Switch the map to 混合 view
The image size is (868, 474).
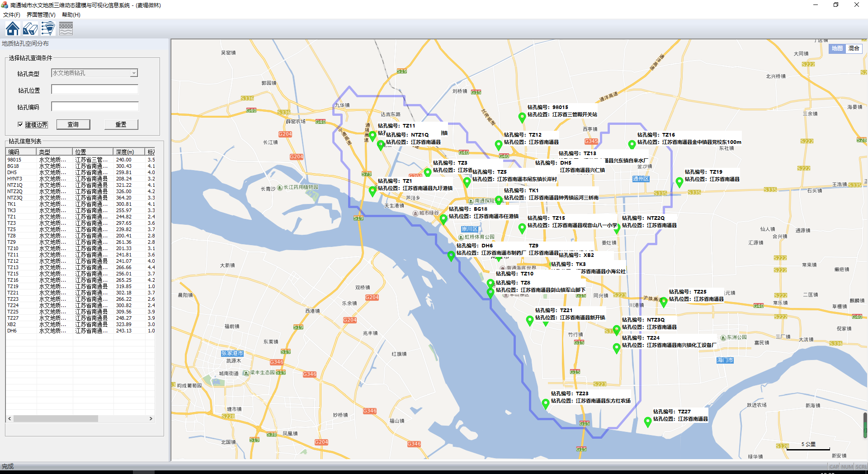pyautogui.click(x=854, y=48)
